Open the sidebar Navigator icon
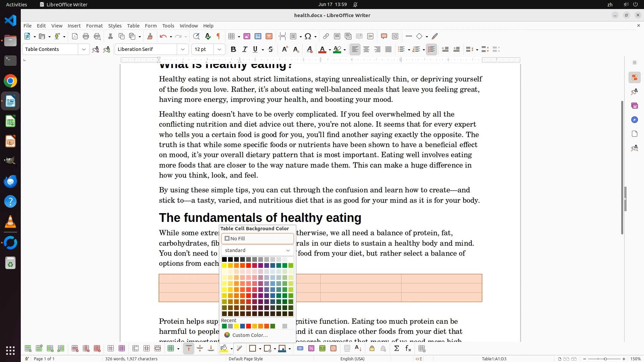This screenshot has width=644, height=362. [x=634, y=120]
